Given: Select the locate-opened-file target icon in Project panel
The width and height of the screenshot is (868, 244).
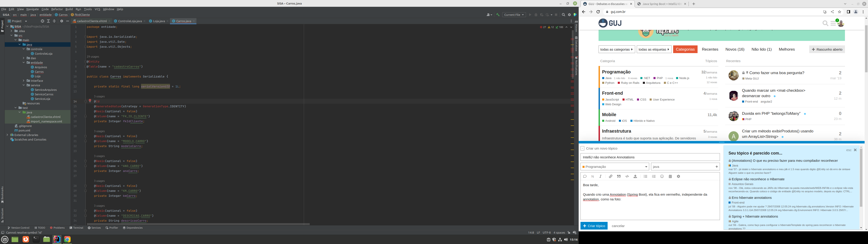Looking at the screenshot, I should coord(42,21).
